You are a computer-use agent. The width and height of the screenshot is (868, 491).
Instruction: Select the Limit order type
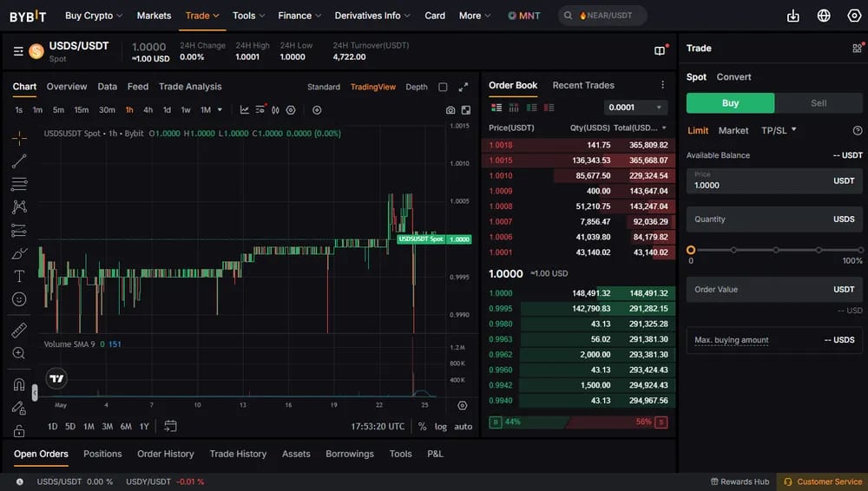pos(698,131)
